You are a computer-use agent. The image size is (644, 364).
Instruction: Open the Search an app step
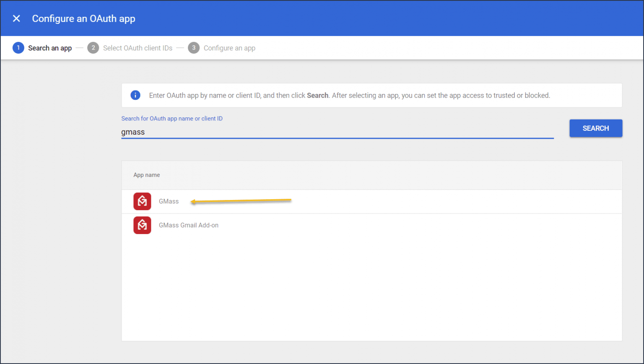50,48
